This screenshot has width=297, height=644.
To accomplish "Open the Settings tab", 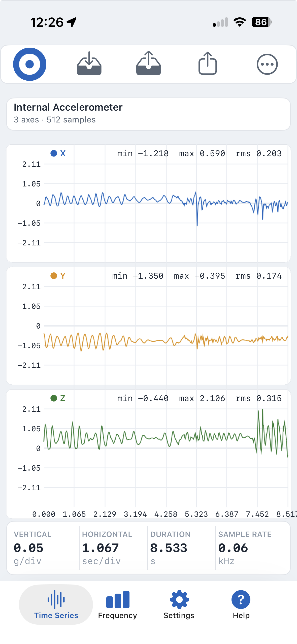I will [x=179, y=604].
